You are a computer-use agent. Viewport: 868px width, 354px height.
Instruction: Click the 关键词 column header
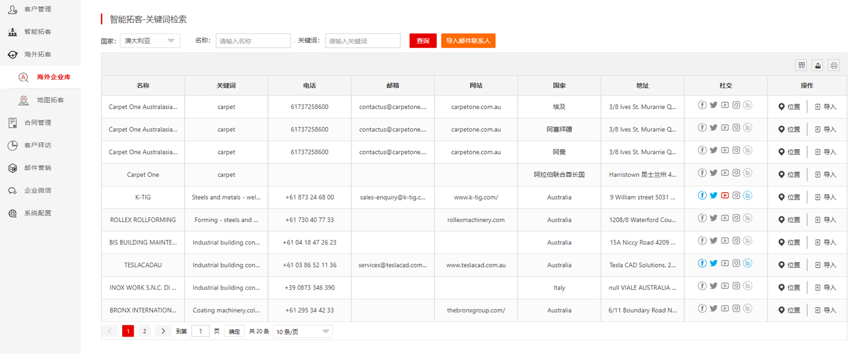pyautogui.click(x=226, y=85)
